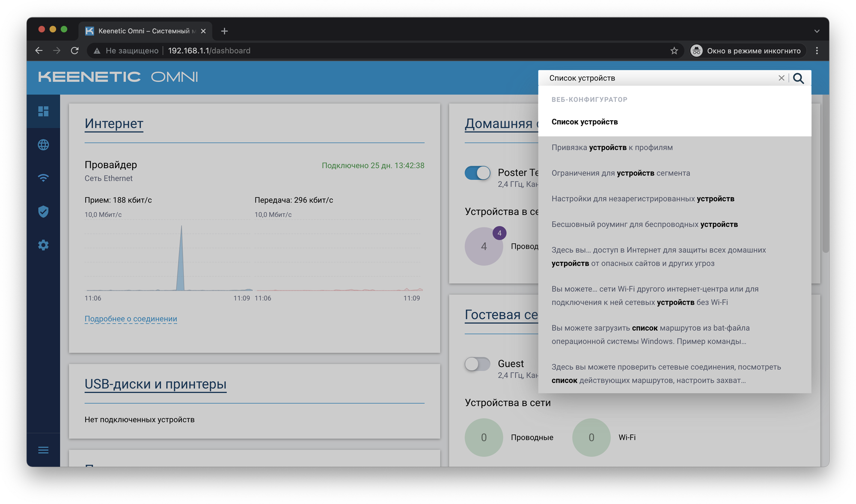Select 'Ограничения для устройств сегмента' result

pyautogui.click(x=675, y=173)
